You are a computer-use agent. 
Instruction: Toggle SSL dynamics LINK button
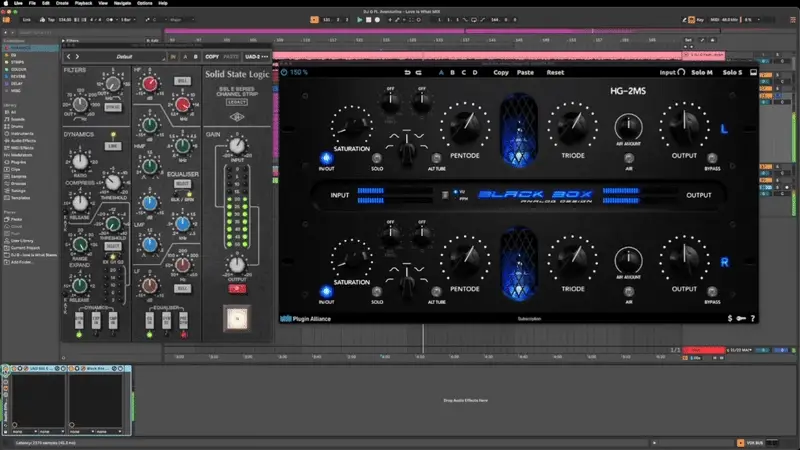(x=113, y=146)
